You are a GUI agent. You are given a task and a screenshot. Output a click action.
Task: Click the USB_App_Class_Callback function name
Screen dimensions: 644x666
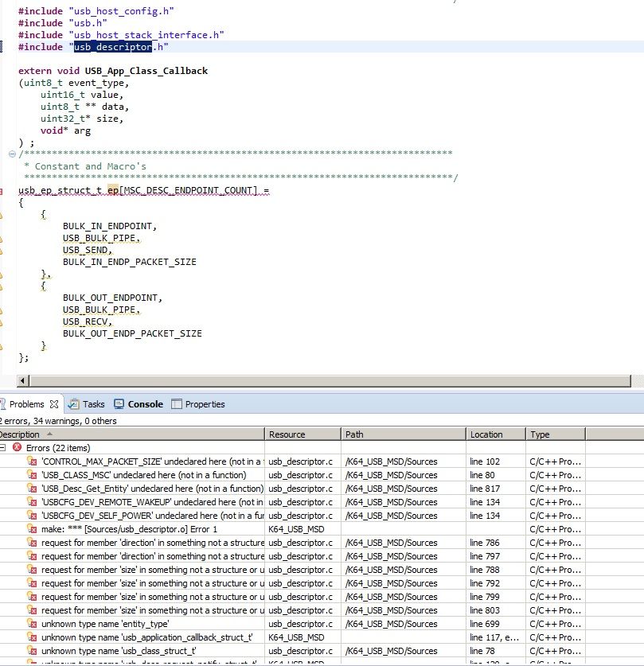146,71
